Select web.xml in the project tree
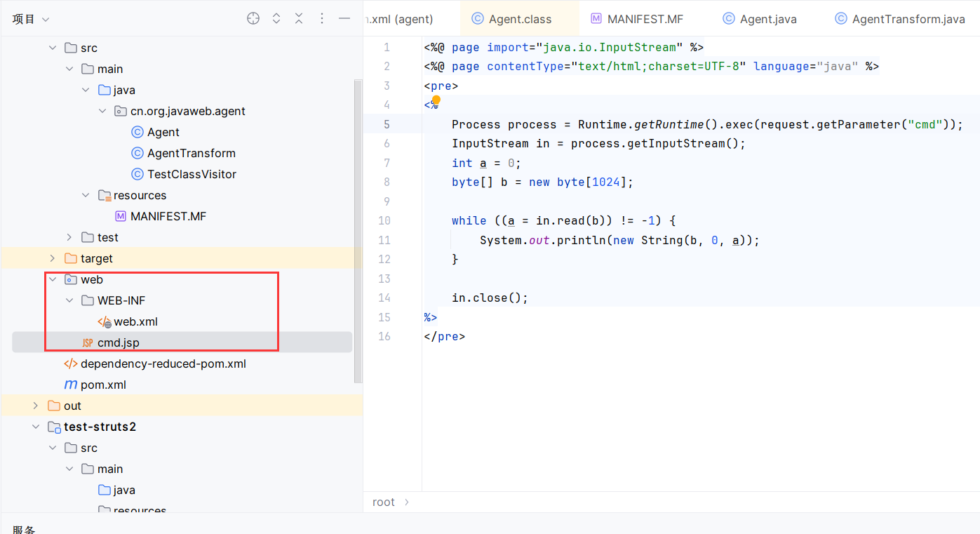Screen dimensions: 980x534 [136, 321]
